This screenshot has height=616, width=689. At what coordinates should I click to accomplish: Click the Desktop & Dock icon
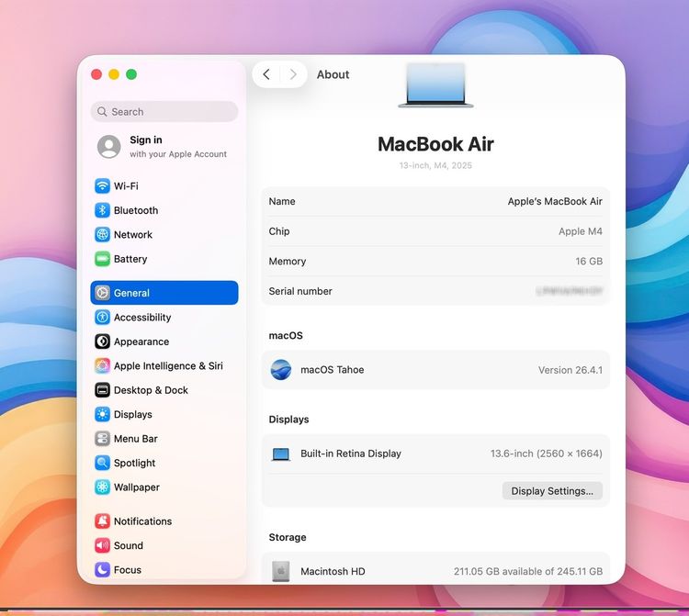(x=102, y=390)
